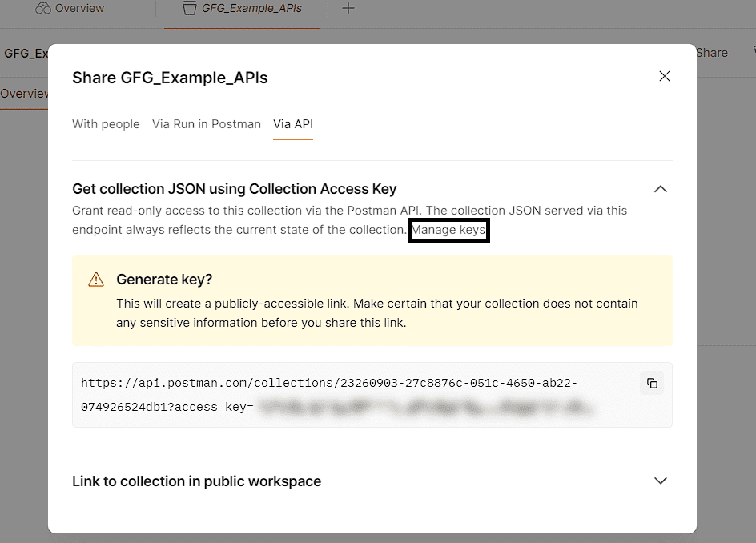Viewport: 756px width, 543px height.
Task: Copy the collection access URL
Action: (652, 383)
